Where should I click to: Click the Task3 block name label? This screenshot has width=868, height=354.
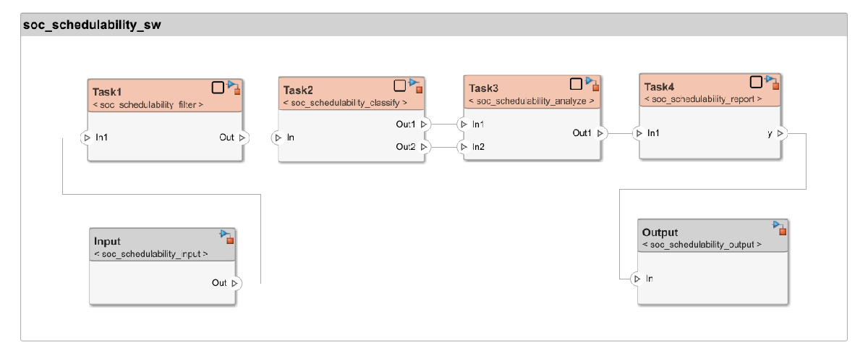(485, 89)
